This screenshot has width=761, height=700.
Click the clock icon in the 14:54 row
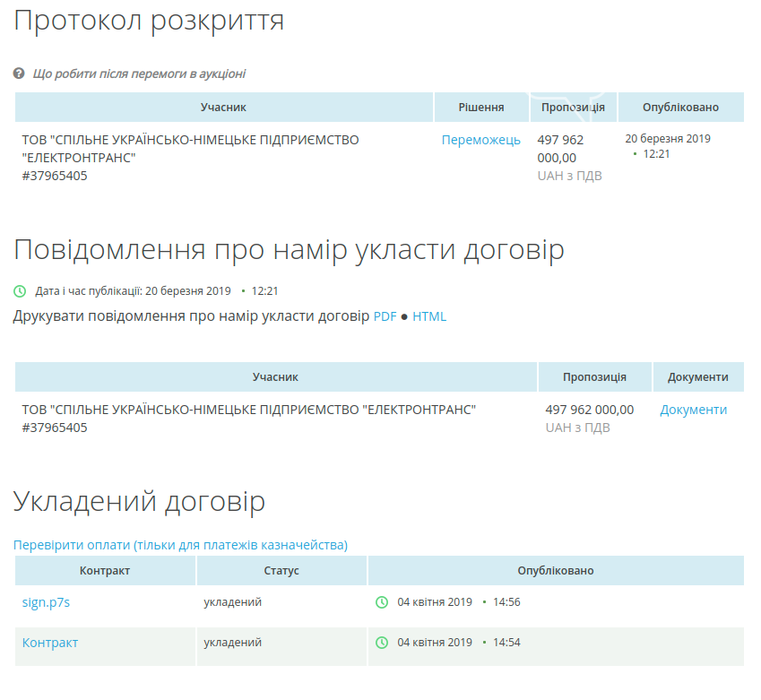point(382,643)
